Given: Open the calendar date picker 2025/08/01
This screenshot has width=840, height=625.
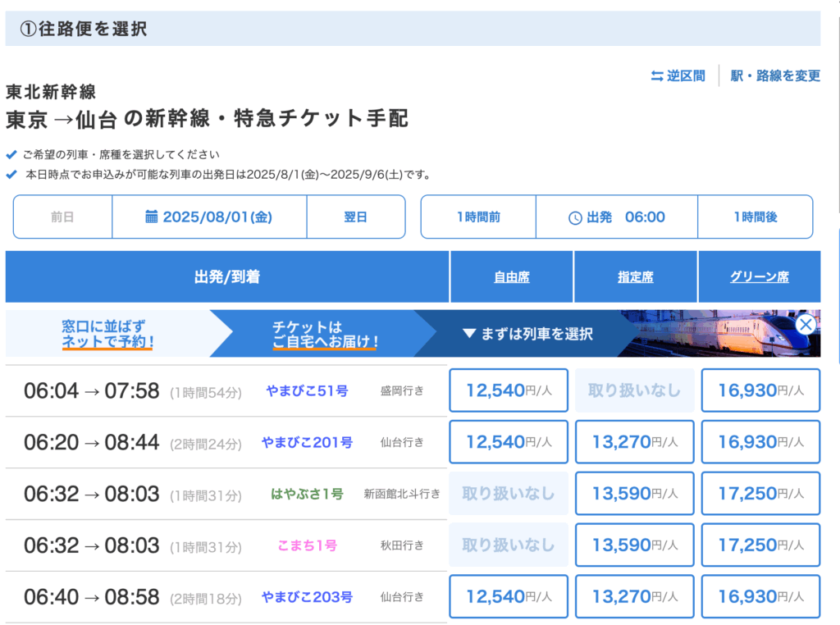Looking at the screenshot, I should tap(209, 217).
